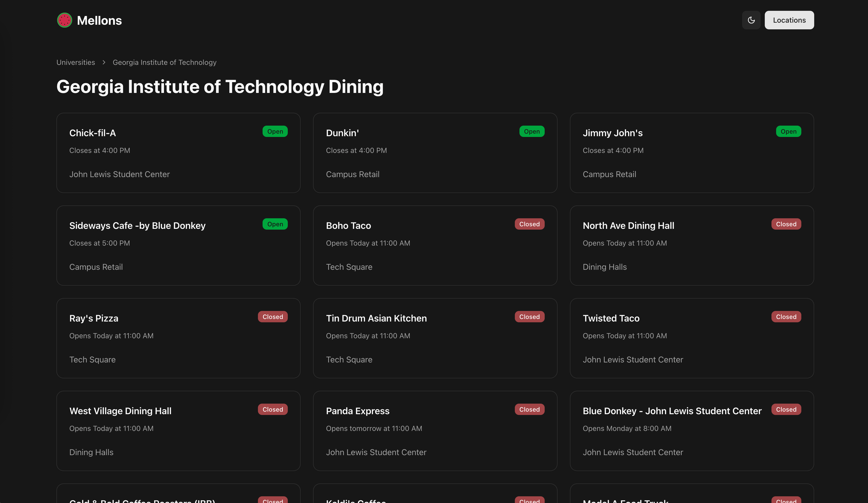
Task: Click Closed badge on Ray's Pizza
Action: (x=272, y=317)
